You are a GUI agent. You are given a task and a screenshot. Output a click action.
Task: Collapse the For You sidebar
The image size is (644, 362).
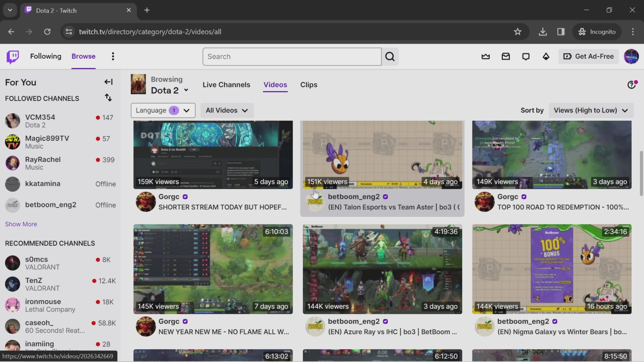click(x=109, y=82)
